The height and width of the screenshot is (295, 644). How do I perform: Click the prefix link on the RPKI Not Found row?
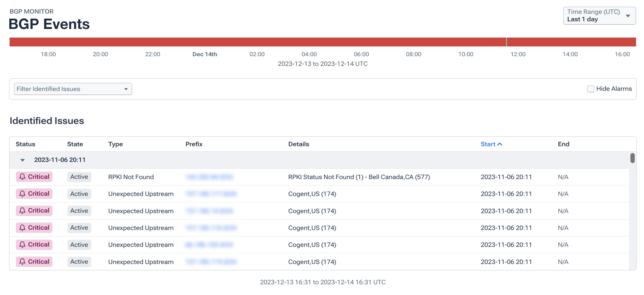click(x=210, y=177)
